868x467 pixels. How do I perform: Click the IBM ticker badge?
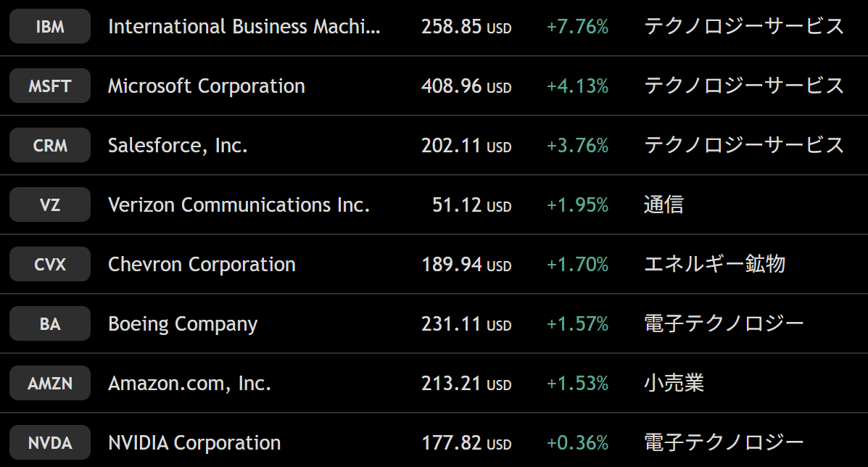(50, 27)
